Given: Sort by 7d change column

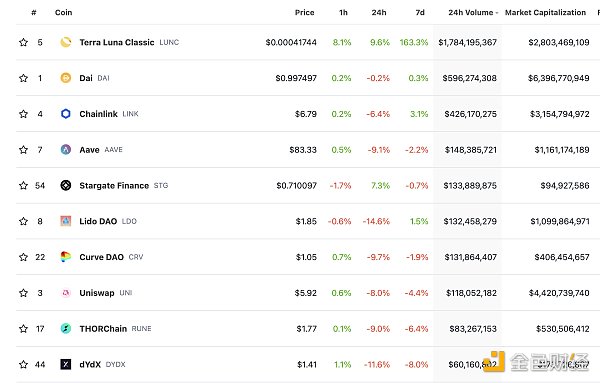Looking at the screenshot, I should pyautogui.click(x=420, y=13).
